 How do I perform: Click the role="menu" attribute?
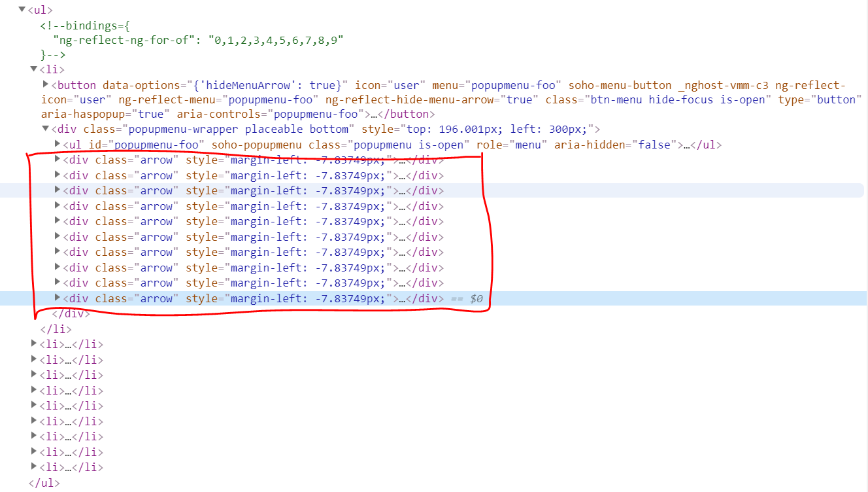click(x=512, y=145)
